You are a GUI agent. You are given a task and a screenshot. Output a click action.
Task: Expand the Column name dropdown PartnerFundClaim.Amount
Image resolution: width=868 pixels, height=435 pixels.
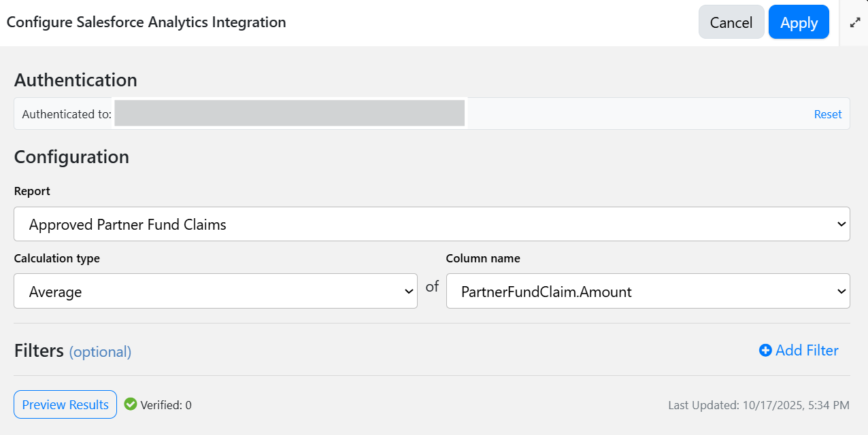coord(648,292)
